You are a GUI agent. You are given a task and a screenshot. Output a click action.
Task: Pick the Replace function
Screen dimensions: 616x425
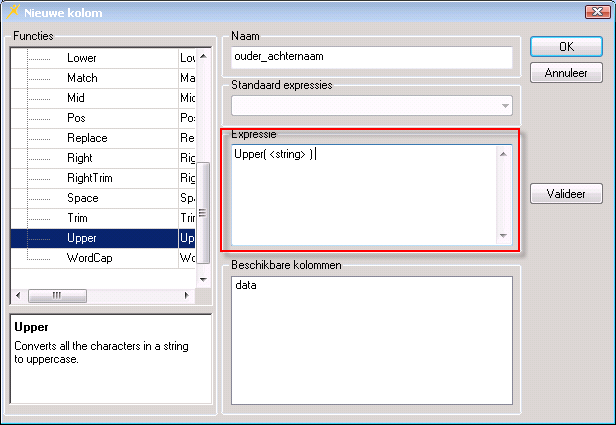click(x=87, y=138)
